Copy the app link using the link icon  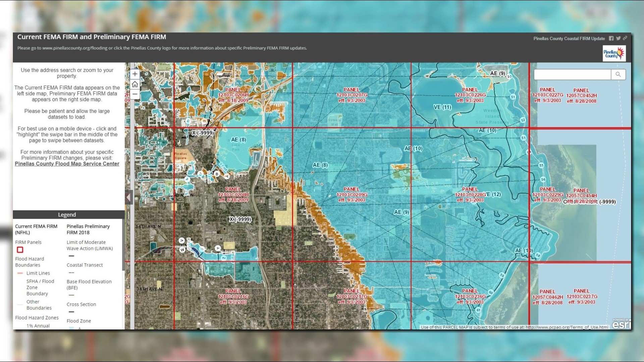(x=625, y=39)
